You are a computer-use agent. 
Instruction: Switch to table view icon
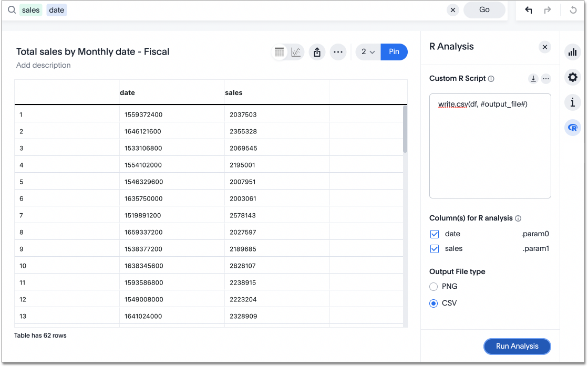[280, 52]
